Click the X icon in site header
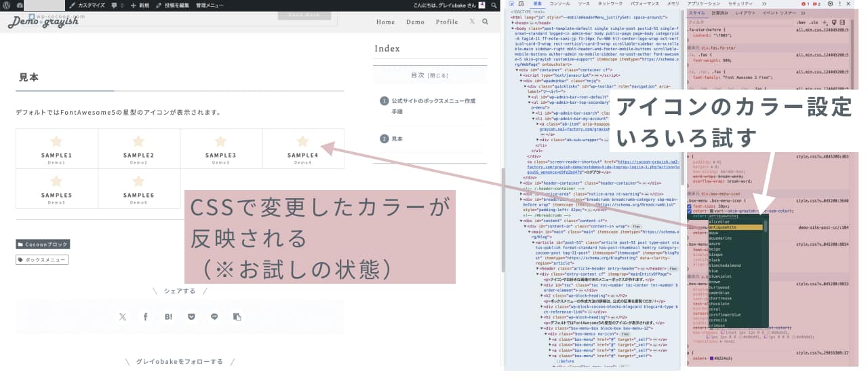Viewport: 868px width, 387px height. point(473,22)
